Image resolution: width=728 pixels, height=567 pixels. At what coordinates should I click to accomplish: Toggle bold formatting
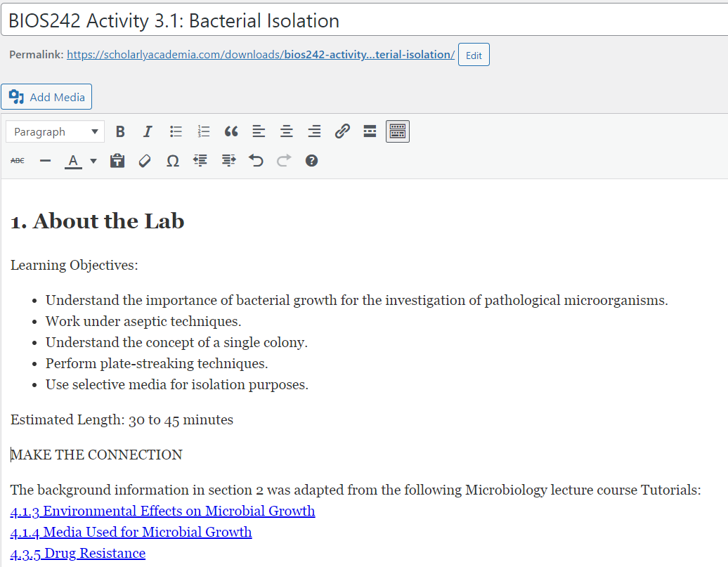(x=120, y=132)
